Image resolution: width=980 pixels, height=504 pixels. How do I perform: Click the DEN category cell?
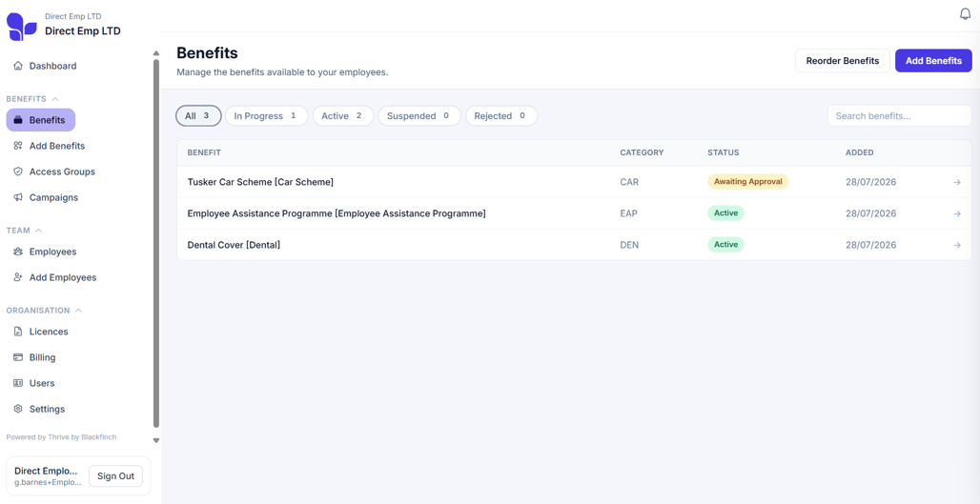pos(629,245)
